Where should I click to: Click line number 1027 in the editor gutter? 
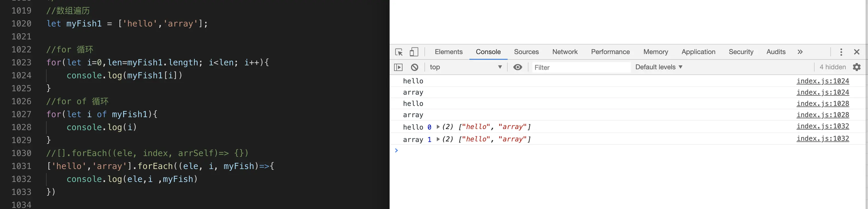[21, 114]
